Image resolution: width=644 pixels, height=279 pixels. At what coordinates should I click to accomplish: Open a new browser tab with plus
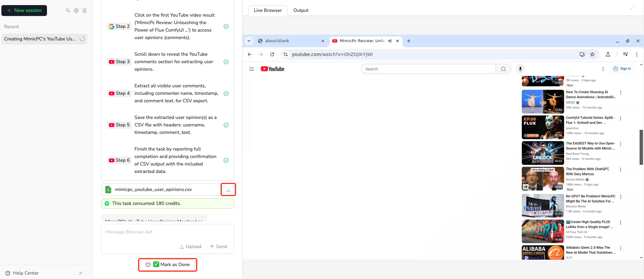[409, 41]
